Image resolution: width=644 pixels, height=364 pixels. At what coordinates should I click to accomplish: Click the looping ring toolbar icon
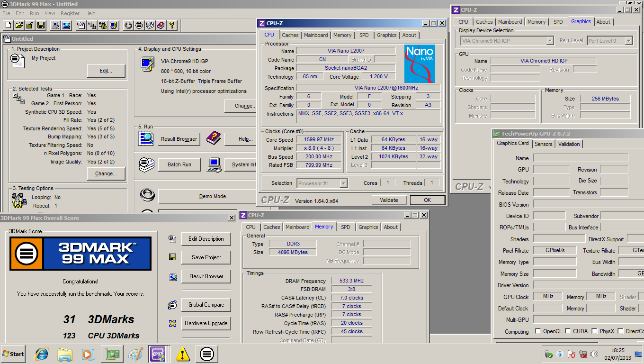pos(128,25)
